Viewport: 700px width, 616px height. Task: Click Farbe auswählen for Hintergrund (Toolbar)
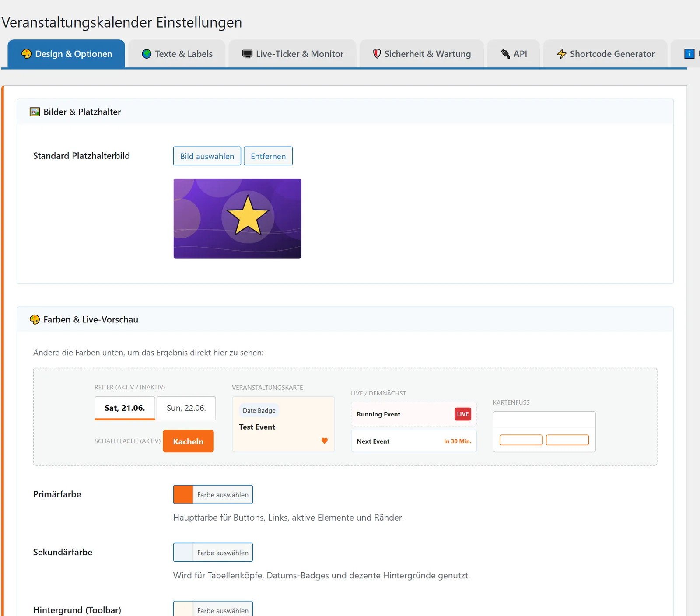tap(223, 610)
